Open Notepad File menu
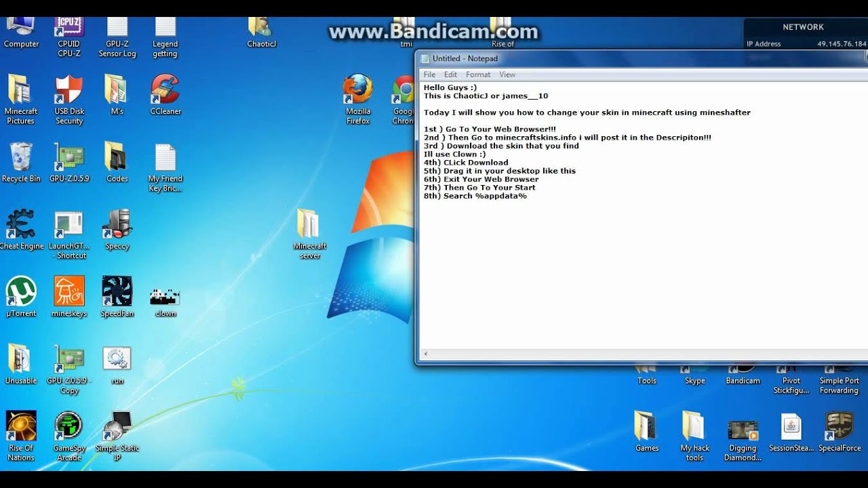The image size is (868, 488). (x=429, y=75)
